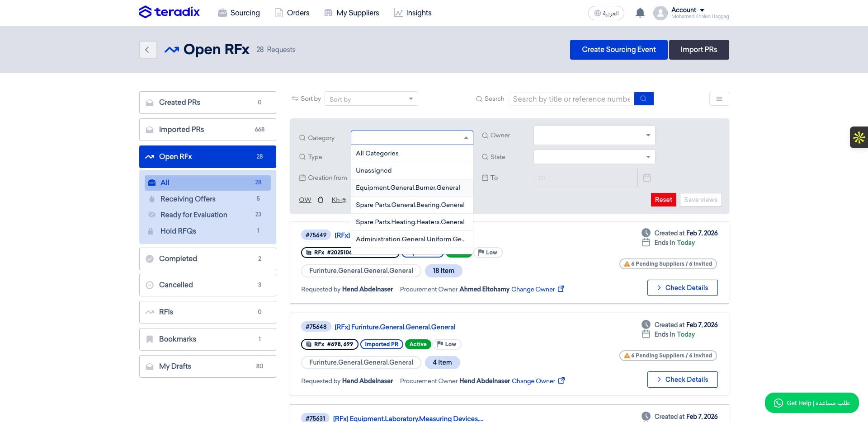The image size is (868, 422).
Task: Reset the filters
Action: [x=663, y=200]
